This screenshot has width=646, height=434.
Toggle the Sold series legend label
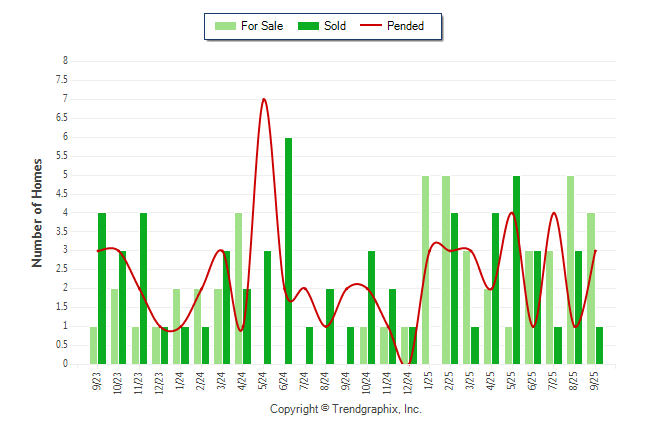[x=335, y=26]
